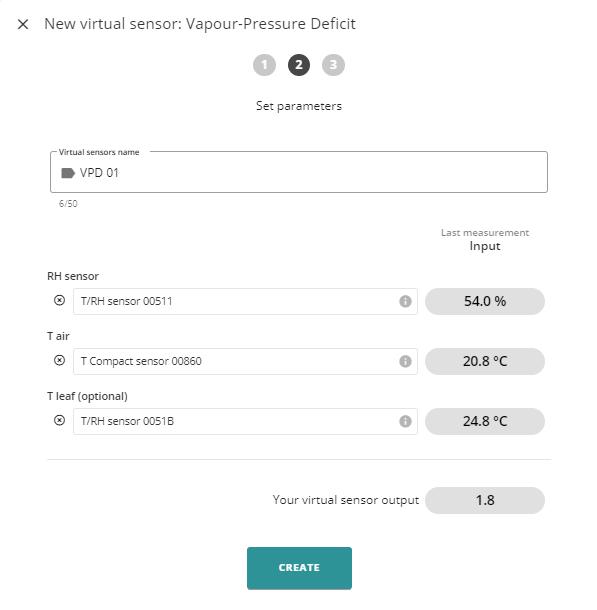Edit the Virtual sensors name field

[299, 172]
